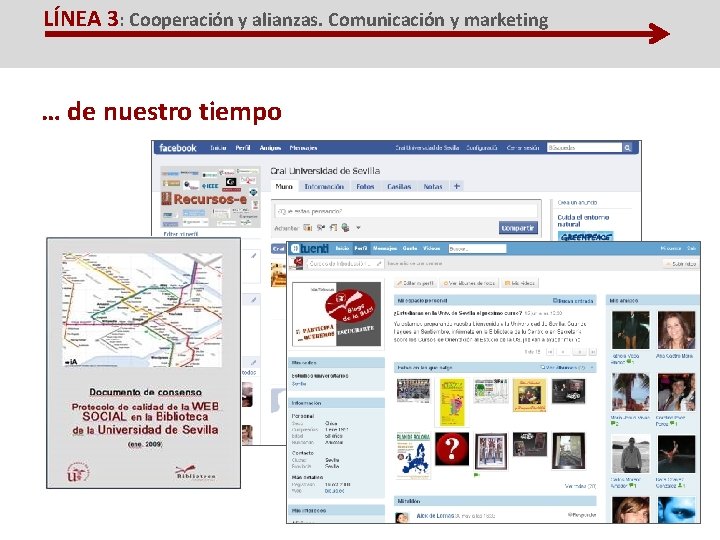
Task: Click the metro map document cover image
Action: coord(142,309)
